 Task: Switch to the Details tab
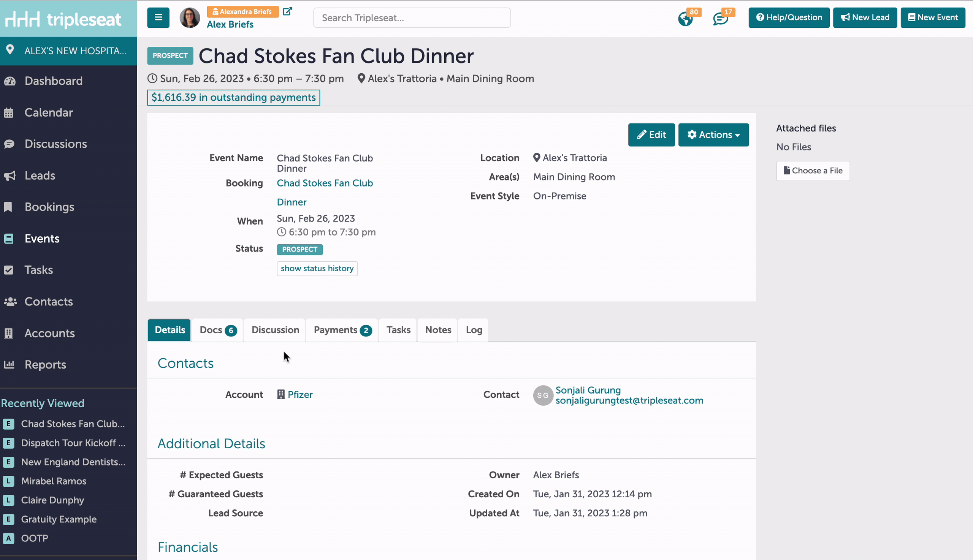point(170,330)
